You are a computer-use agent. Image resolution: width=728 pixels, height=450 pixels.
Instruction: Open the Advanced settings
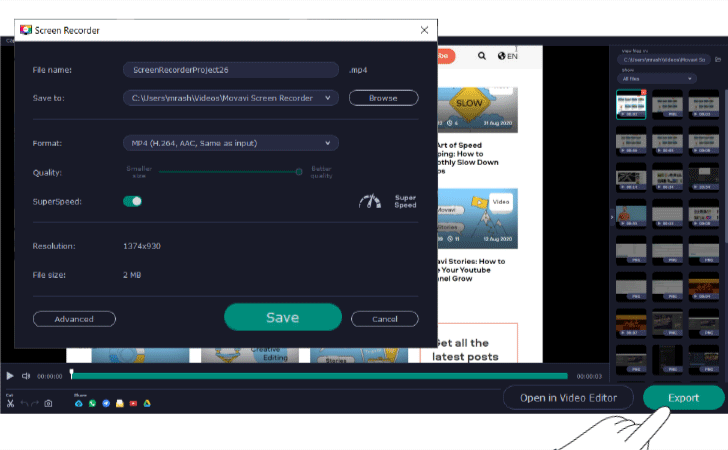pos(74,319)
